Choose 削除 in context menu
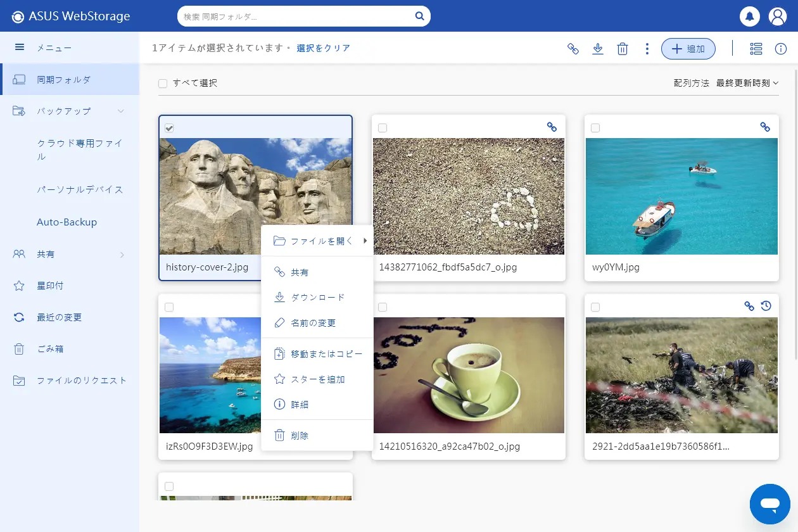The height and width of the screenshot is (532, 798). [317, 436]
